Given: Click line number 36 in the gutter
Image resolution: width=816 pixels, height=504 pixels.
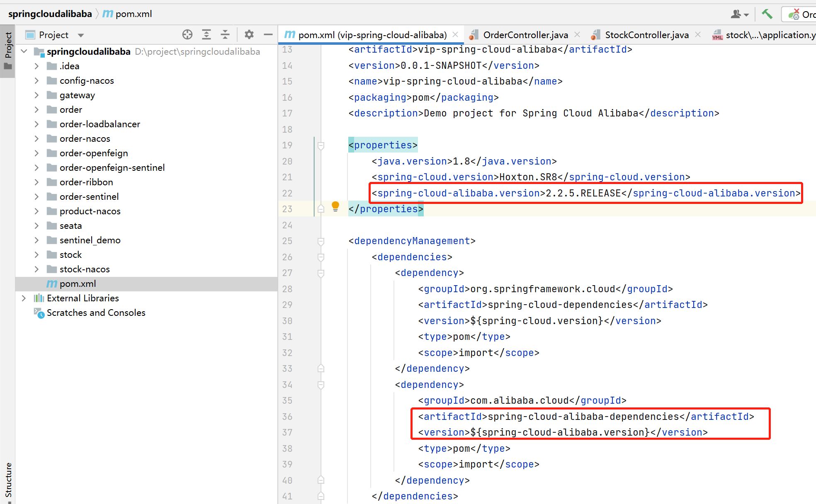Looking at the screenshot, I should coord(287,417).
